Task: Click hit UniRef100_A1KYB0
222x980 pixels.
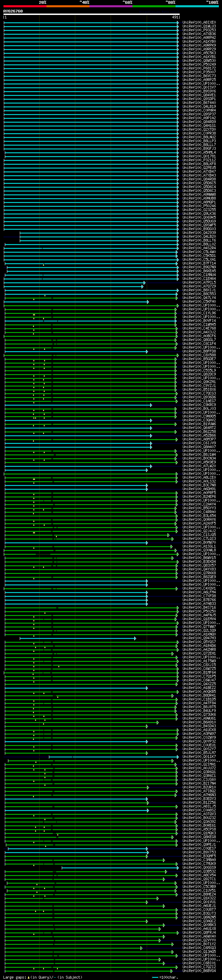Action: click(199, 41)
